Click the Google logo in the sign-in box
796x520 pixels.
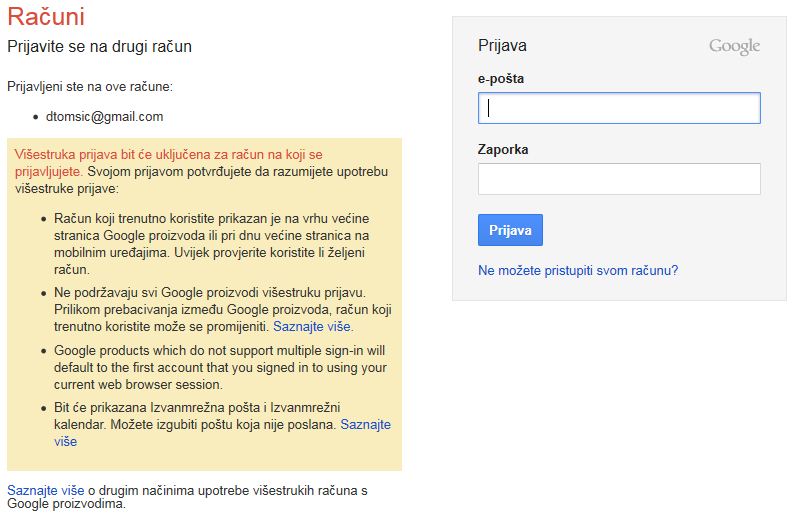[734, 46]
